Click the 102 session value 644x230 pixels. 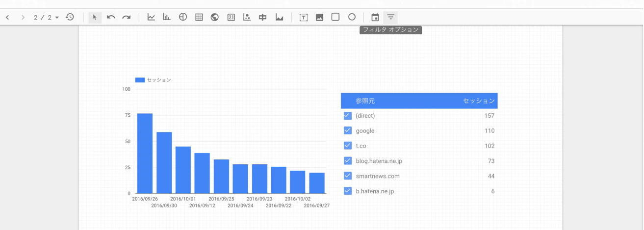(489, 146)
